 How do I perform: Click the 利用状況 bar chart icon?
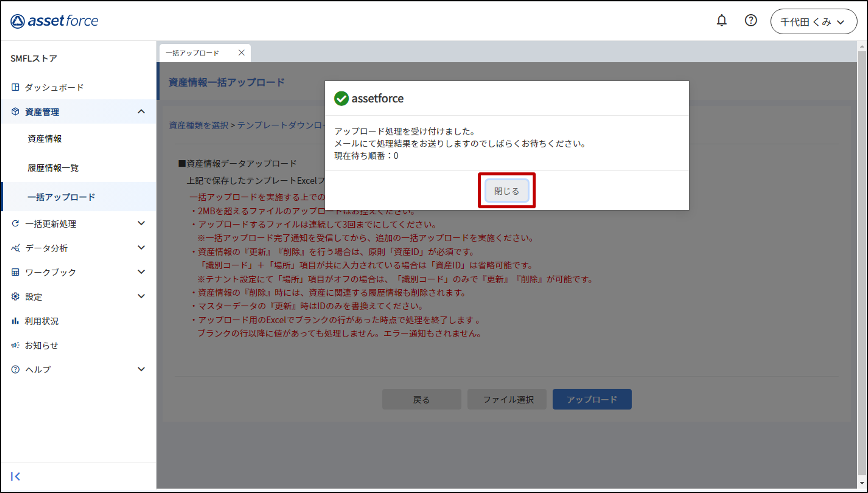(x=15, y=321)
